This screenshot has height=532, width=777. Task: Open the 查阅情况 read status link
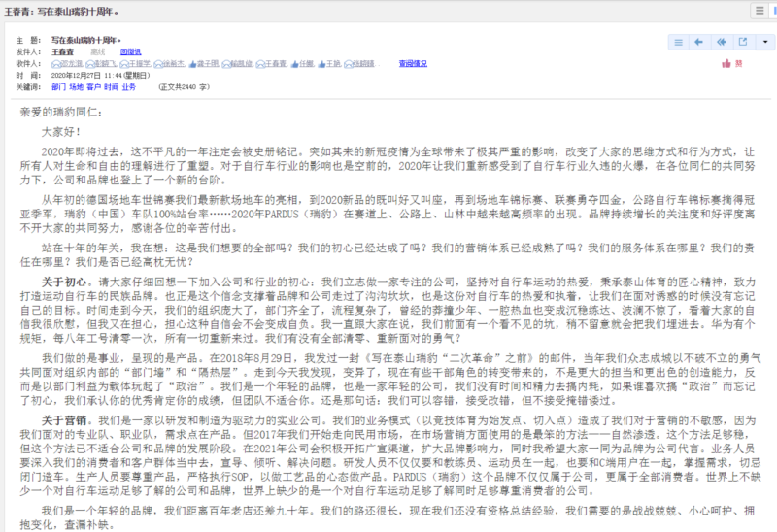(x=413, y=63)
